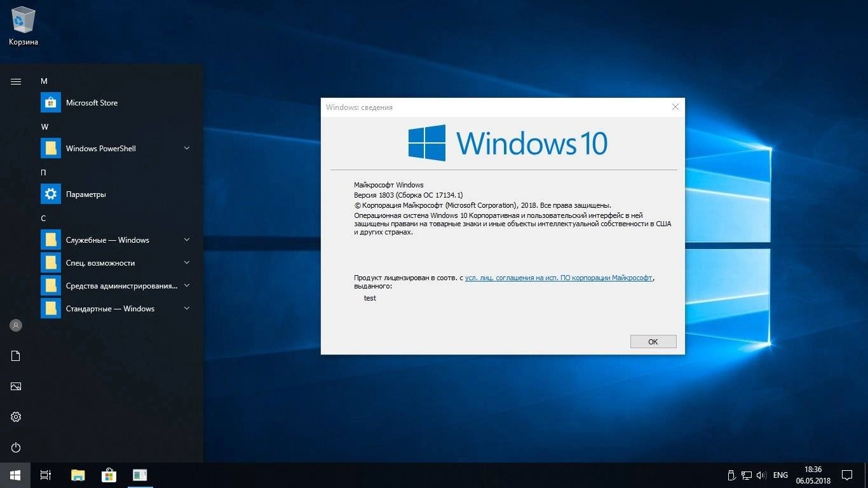Click the Стандартные — Windows folder icon

51,308
